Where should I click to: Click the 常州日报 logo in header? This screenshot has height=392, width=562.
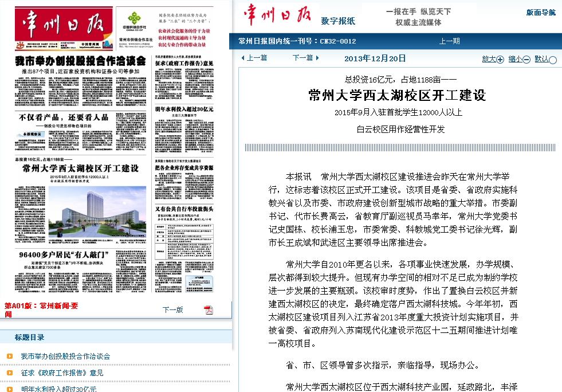tap(277, 15)
